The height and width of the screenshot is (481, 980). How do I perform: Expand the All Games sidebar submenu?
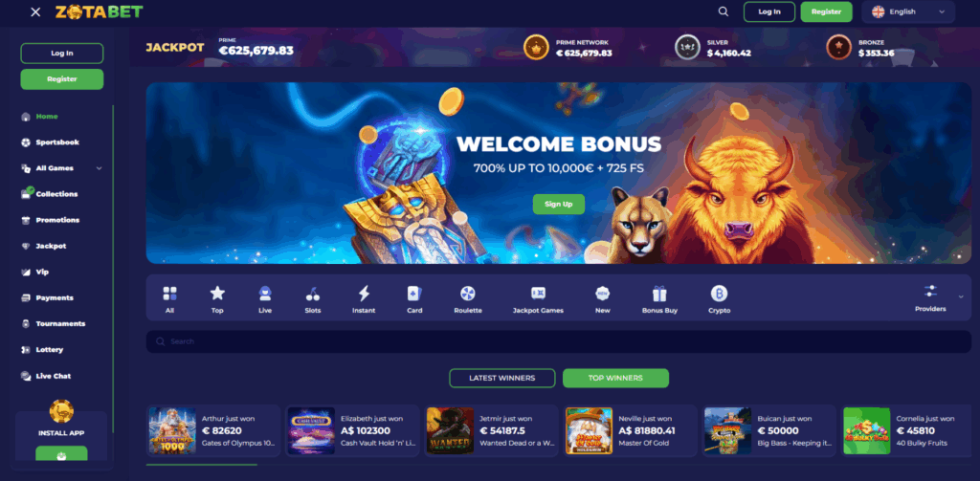pyautogui.click(x=99, y=168)
